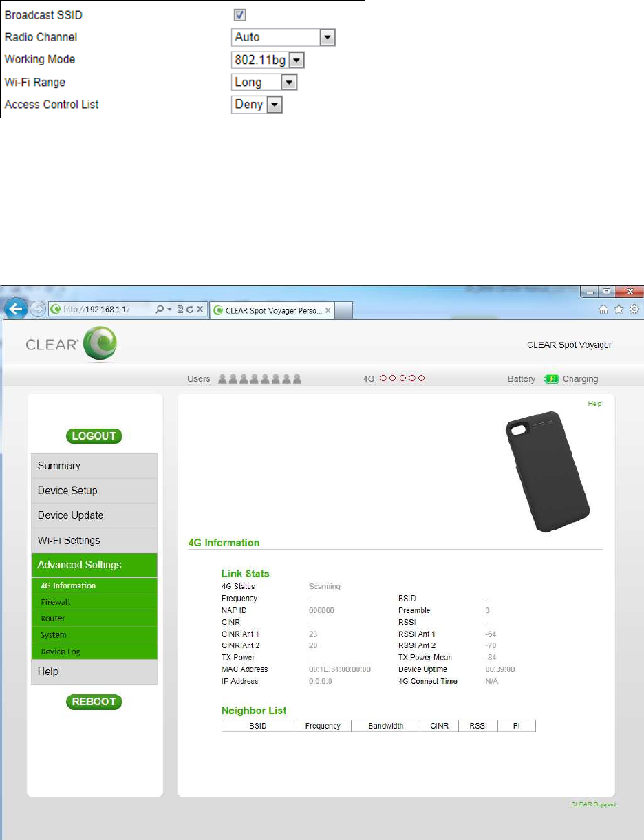Click the 4G Status value Scanning
Screen dimensions: 644x840
pyautogui.click(x=325, y=587)
